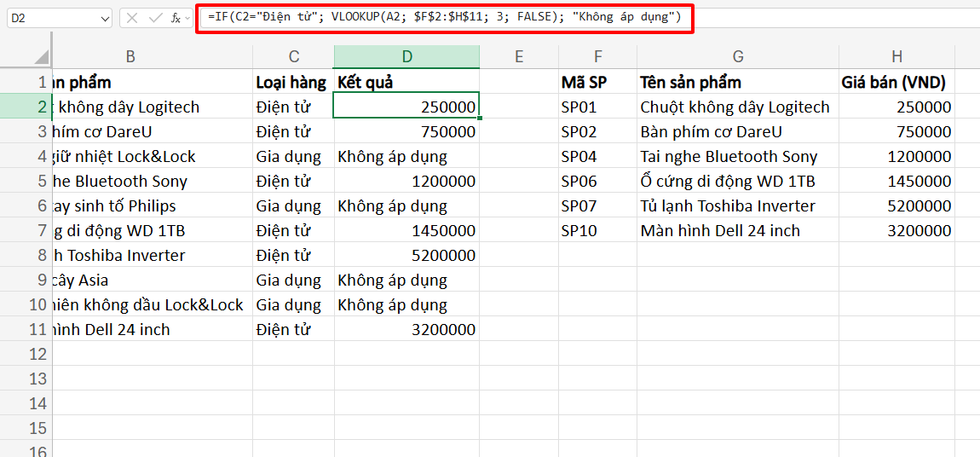Image resolution: width=980 pixels, height=457 pixels.
Task: Select result cell D8 showing 5200000
Action: pos(406,255)
